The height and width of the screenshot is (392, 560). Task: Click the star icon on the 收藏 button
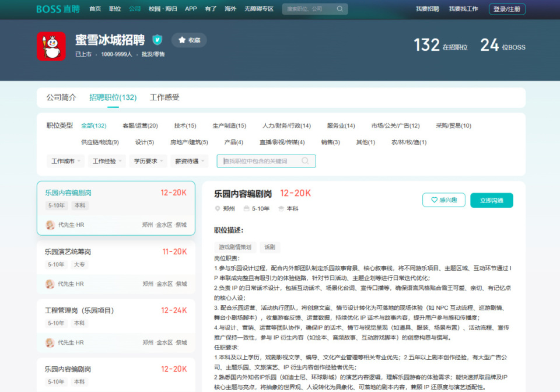pyautogui.click(x=181, y=41)
